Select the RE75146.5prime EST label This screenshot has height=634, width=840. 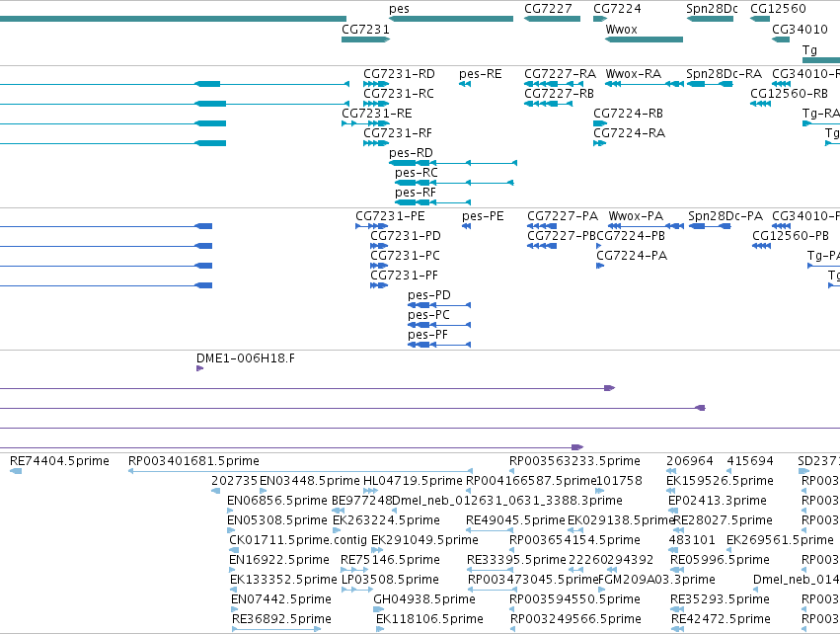click(390, 560)
